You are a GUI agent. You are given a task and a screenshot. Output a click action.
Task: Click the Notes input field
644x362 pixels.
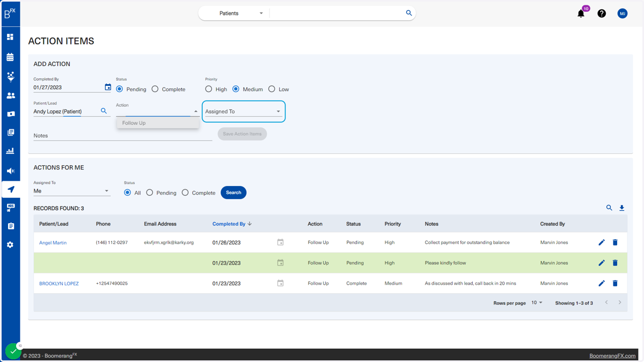tap(123, 136)
